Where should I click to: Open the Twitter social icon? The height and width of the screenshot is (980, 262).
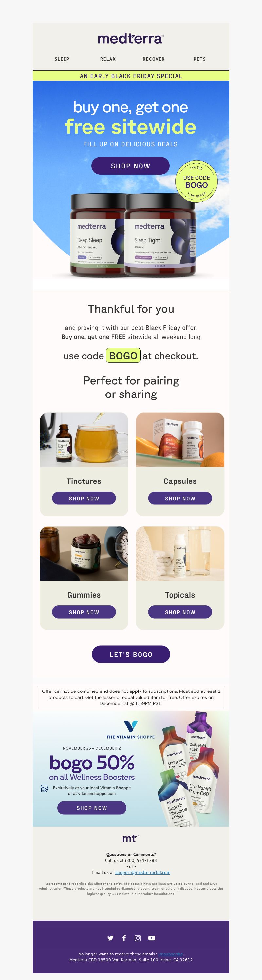pyautogui.click(x=110, y=938)
